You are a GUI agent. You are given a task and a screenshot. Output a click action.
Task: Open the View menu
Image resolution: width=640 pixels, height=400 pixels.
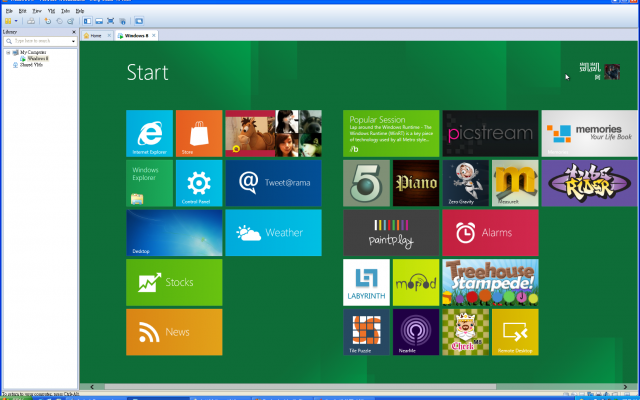coord(37,11)
